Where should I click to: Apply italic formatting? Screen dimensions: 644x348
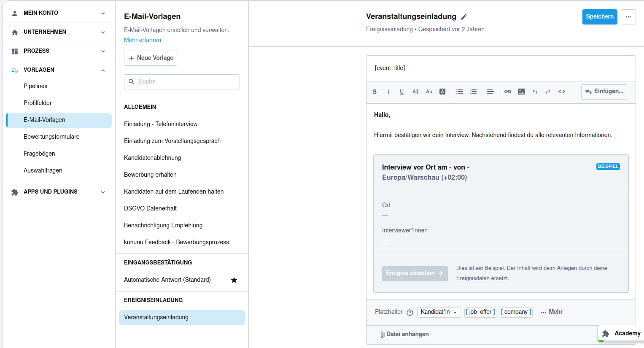pos(388,92)
